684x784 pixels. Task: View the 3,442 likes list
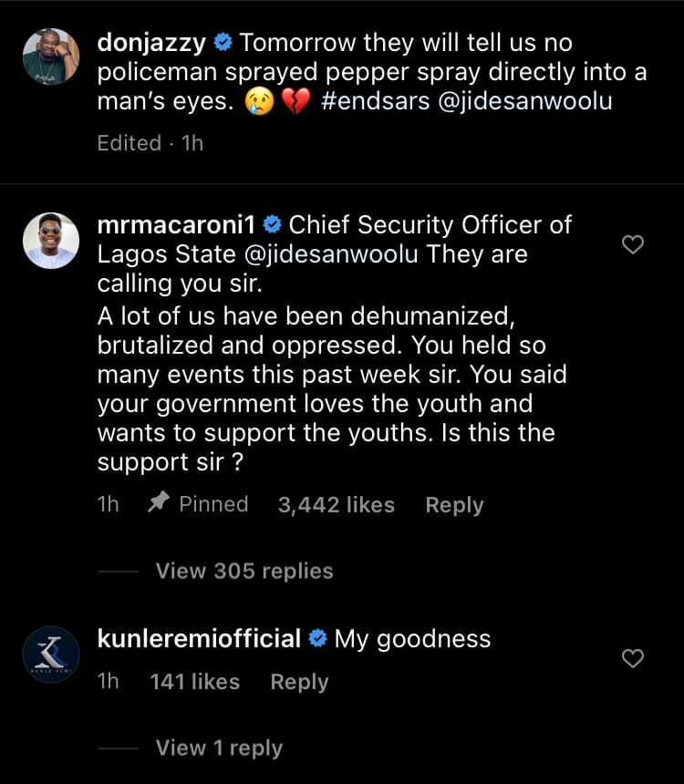click(x=336, y=504)
